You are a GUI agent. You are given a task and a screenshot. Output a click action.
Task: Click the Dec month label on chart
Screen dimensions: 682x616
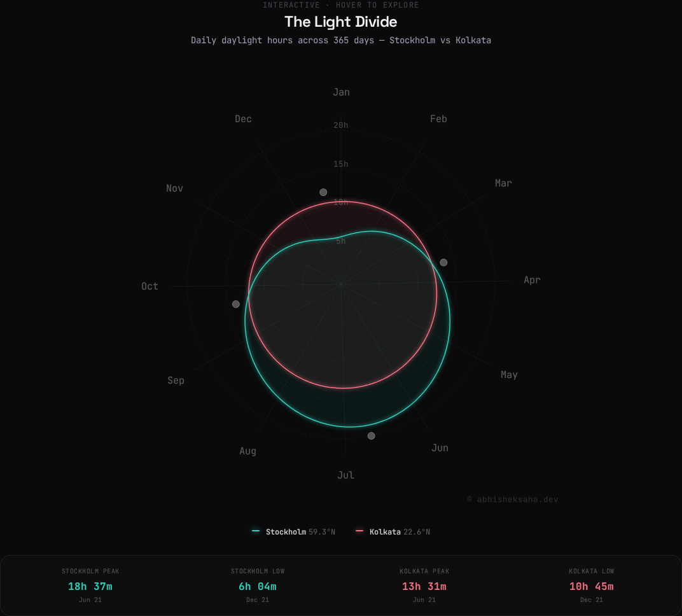(x=243, y=119)
